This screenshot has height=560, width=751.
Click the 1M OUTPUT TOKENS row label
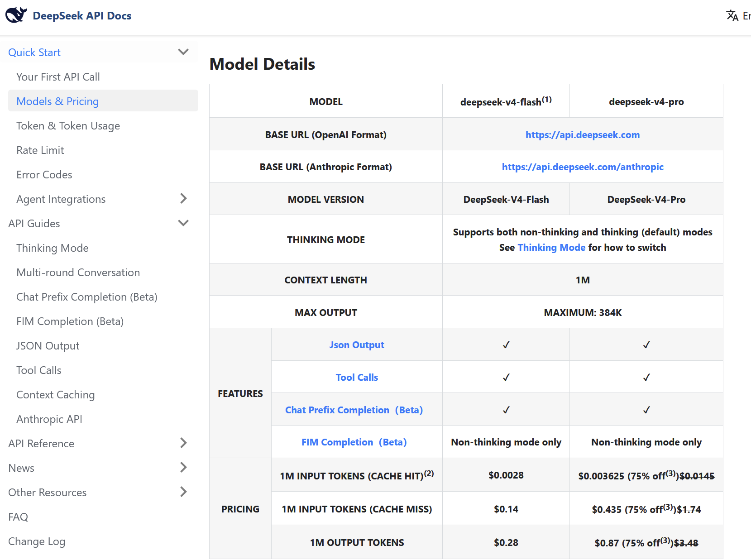click(x=357, y=542)
